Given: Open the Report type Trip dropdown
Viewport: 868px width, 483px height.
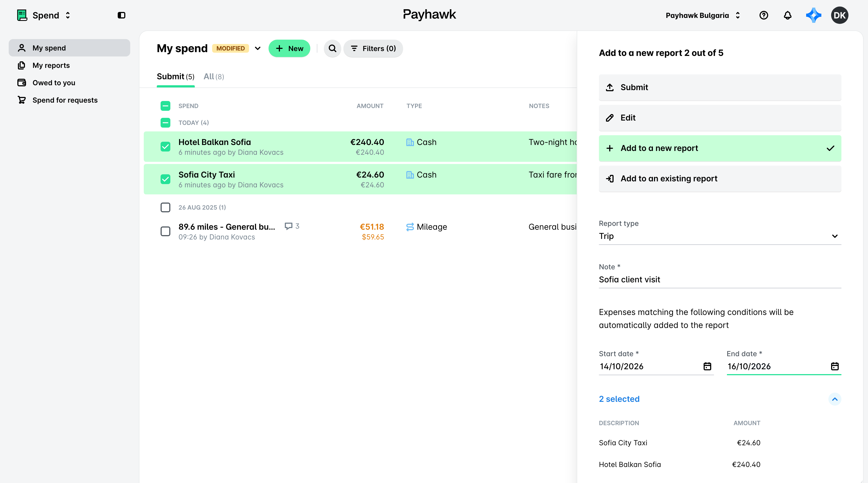Looking at the screenshot, I should click(720, 236).
